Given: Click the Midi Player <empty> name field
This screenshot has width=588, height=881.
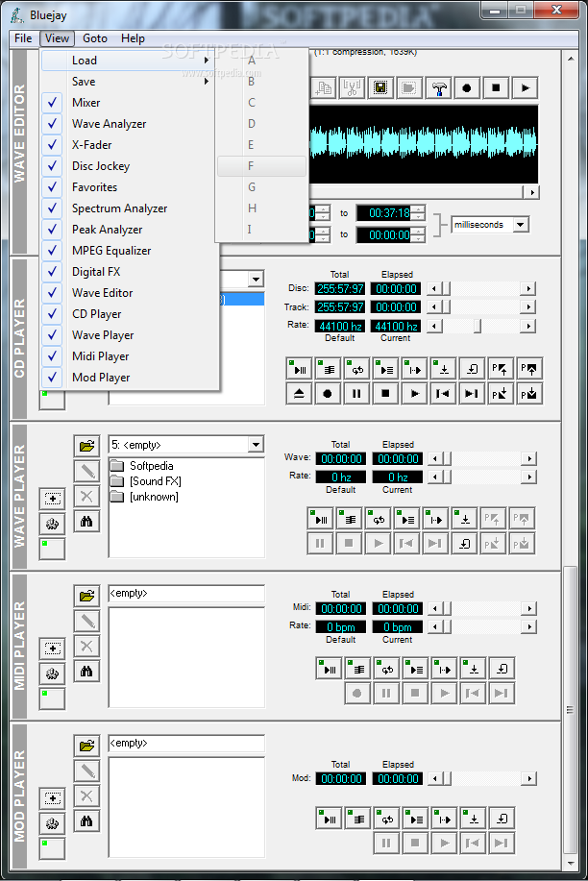Looking at the screenshot, I should (186, 594).
